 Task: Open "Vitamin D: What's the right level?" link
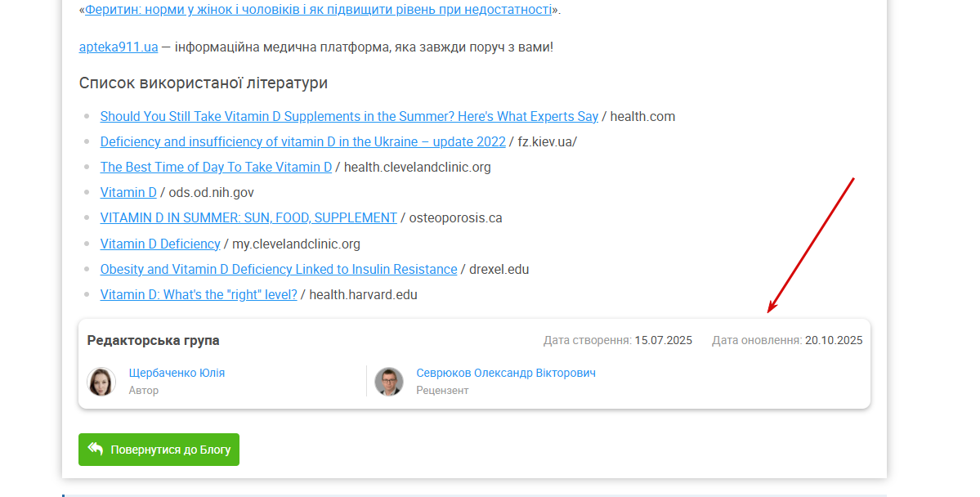[x=199, y=294]
